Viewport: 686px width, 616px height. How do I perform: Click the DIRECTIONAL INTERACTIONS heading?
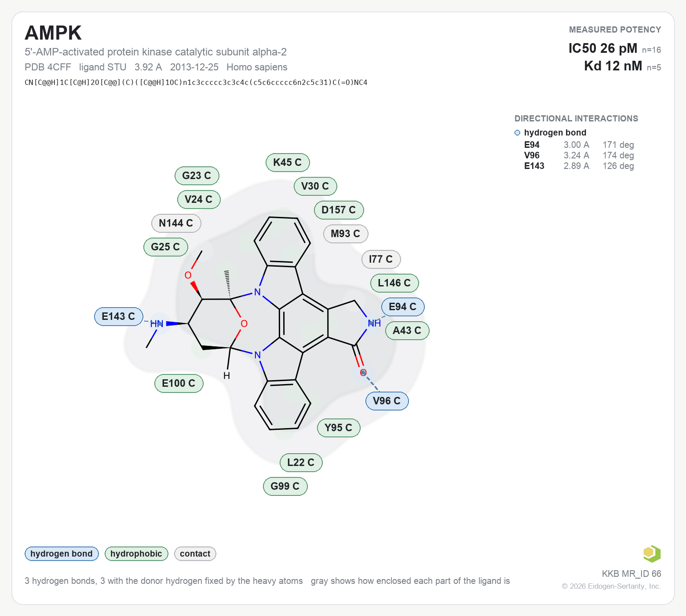pos(576,118)
